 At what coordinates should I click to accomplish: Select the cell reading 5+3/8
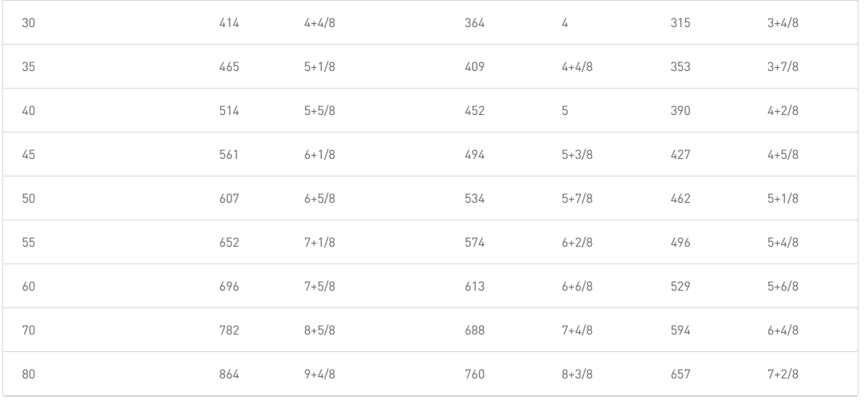(x=577, y=154)
